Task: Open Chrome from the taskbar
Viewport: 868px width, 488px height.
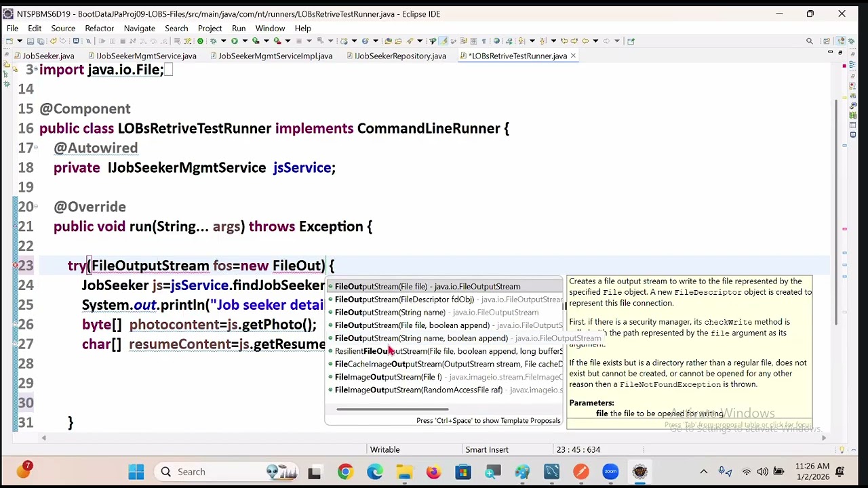Action: (345, 472)
